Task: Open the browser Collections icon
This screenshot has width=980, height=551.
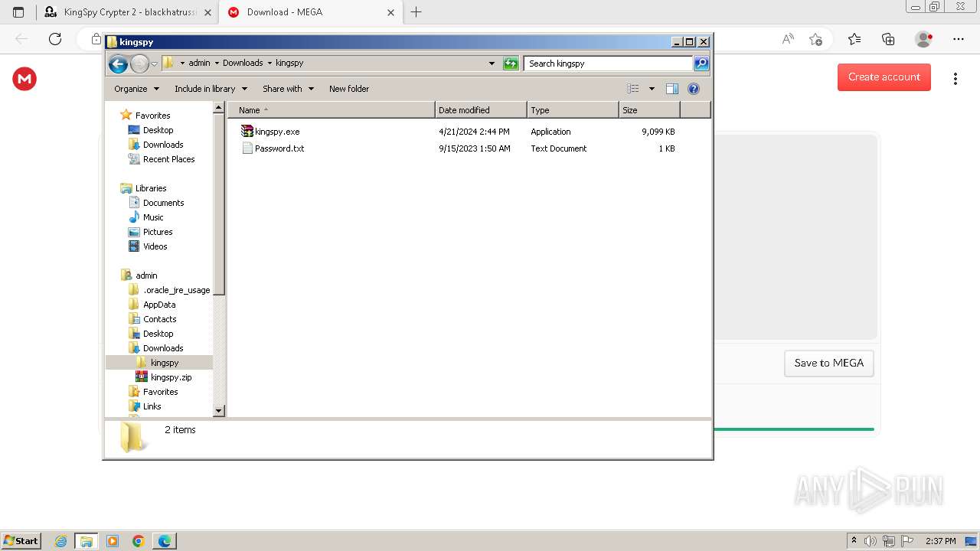Action: (888, 39)
